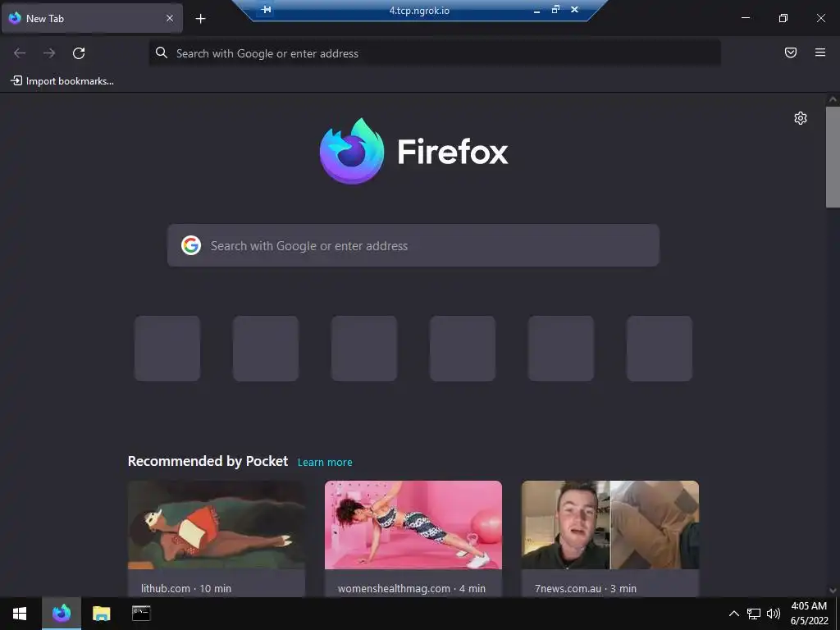Image resolution: width=840 pixels, height=630 pixels.
Task: Click Firefox icon in taskbar
Action: point(62,614)
